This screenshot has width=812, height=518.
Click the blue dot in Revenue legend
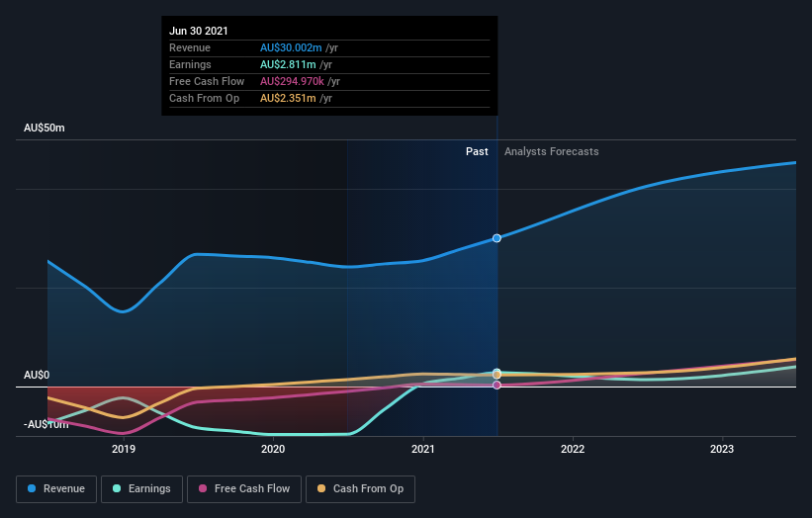(32, 488)
